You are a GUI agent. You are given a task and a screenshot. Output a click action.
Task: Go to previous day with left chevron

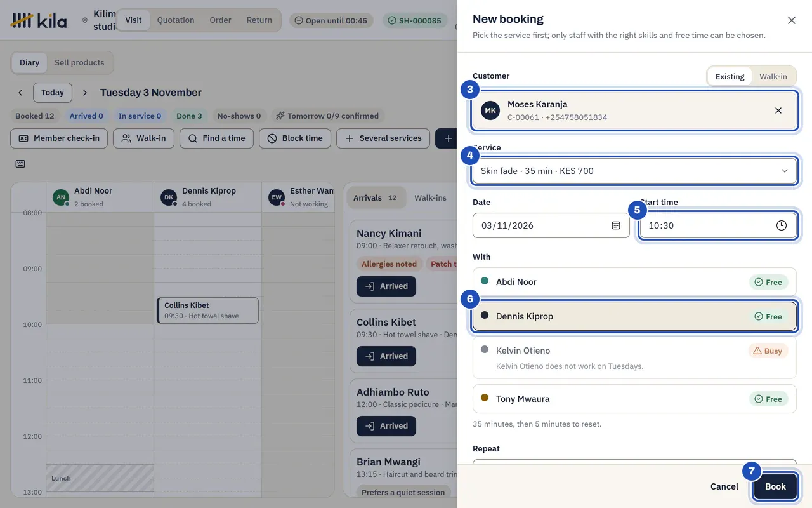coord(20,93)
